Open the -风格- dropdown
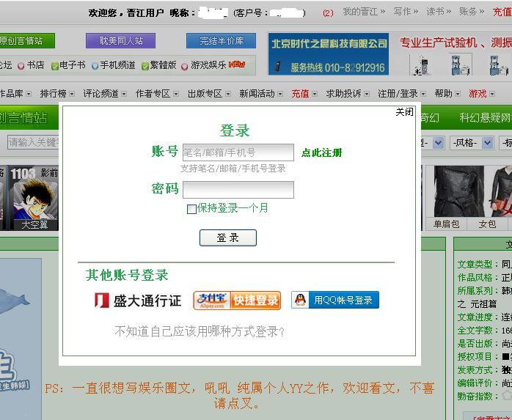Image resolution: width=512 pixels, height=420 pixels. [472, 143]
